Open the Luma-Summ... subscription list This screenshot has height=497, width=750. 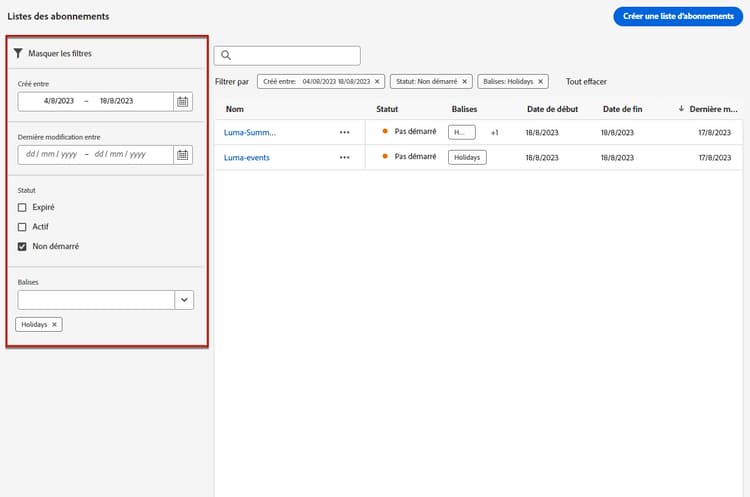coord(250,133)
